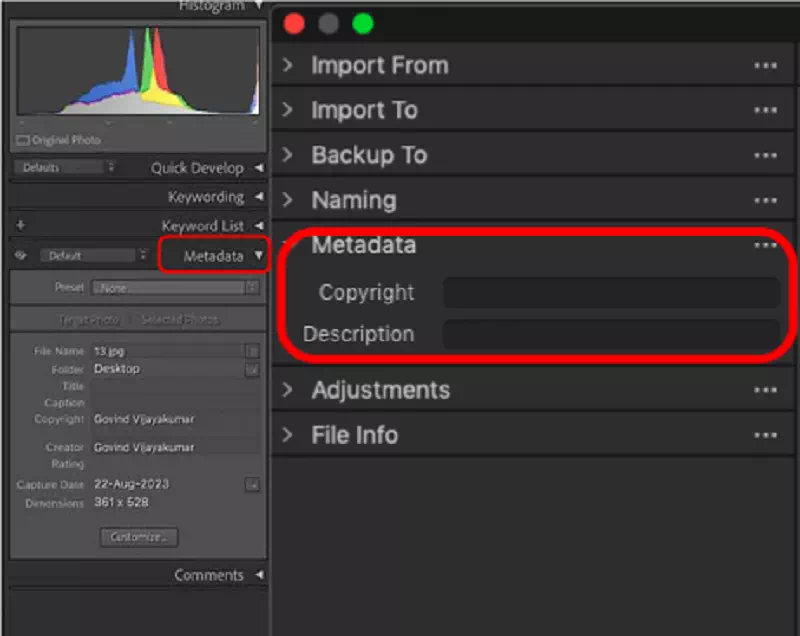Close the import window with red button
Viewport: 800px width, 636px height.
(x=294, y=24)
